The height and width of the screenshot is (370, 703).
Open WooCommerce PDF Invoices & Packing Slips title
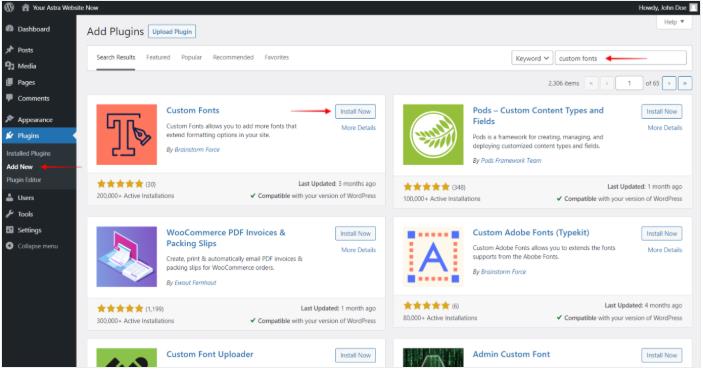226,238
